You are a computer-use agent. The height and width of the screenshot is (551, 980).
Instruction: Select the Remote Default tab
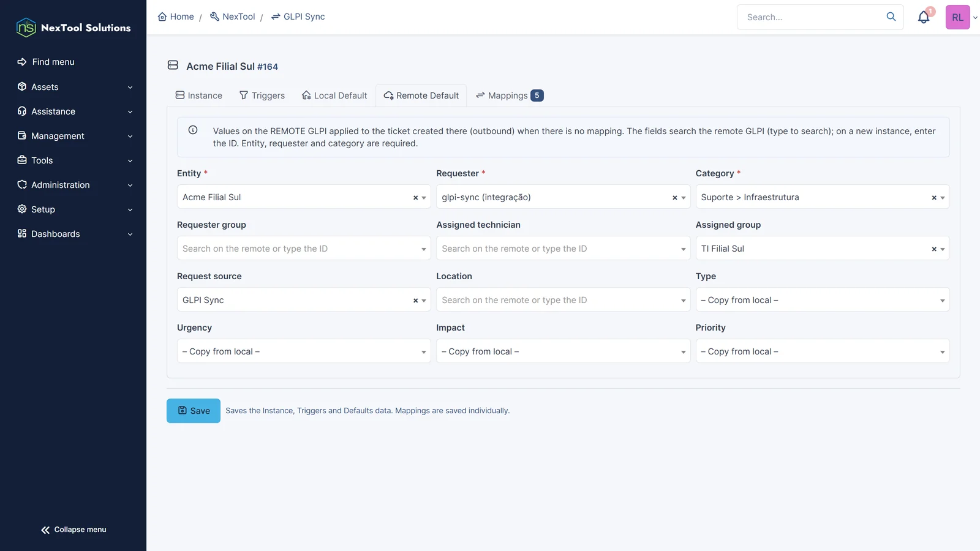tap(421, 96)
